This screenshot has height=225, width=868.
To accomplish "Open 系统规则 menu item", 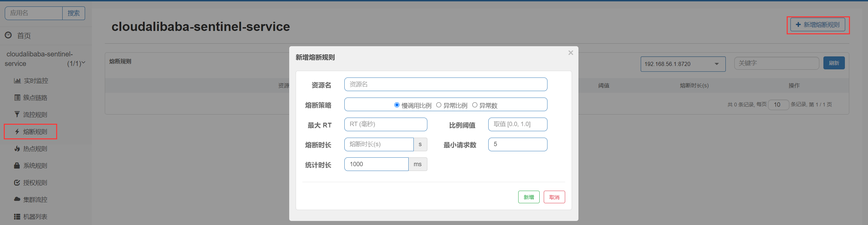I will [35, 166].
